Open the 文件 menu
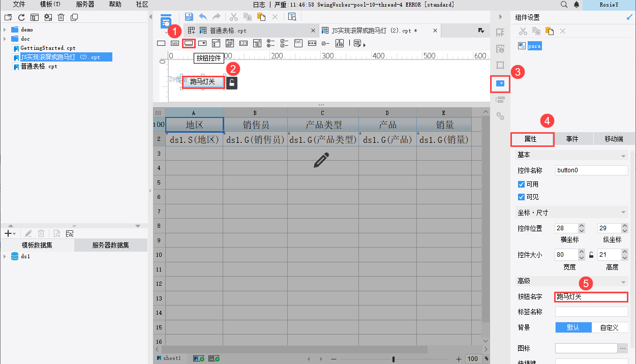Image resolution: width=636 pixels, height=364 pixels. click(x=19, y=4)
